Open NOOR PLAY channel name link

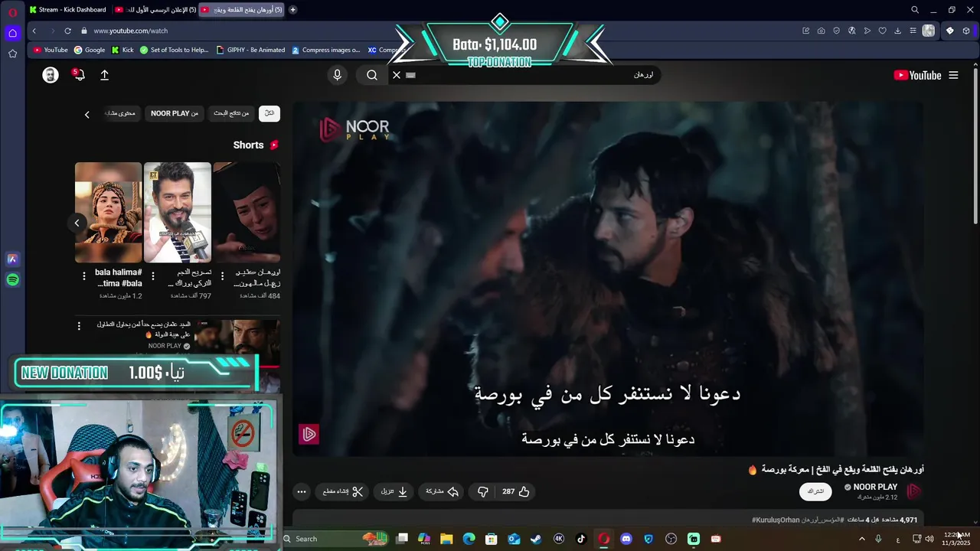(875, 487)
